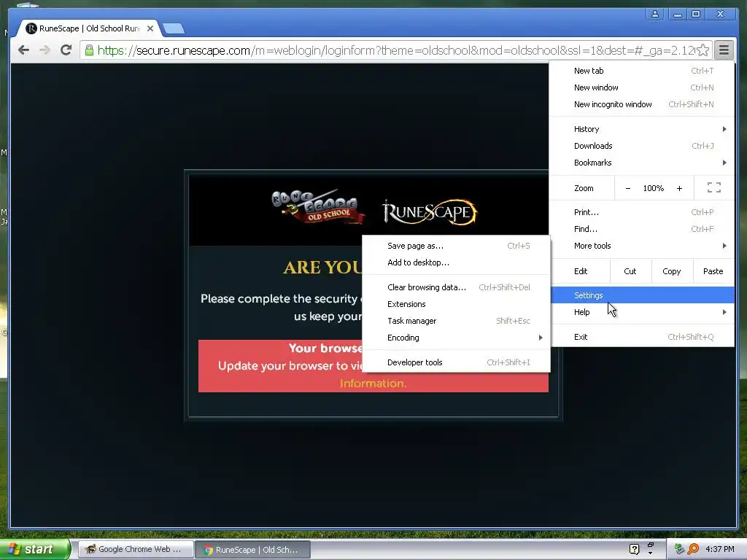747x560 pixels.
Task: Select RuneScape Old School taskbar item
Action: coord(252,550)
